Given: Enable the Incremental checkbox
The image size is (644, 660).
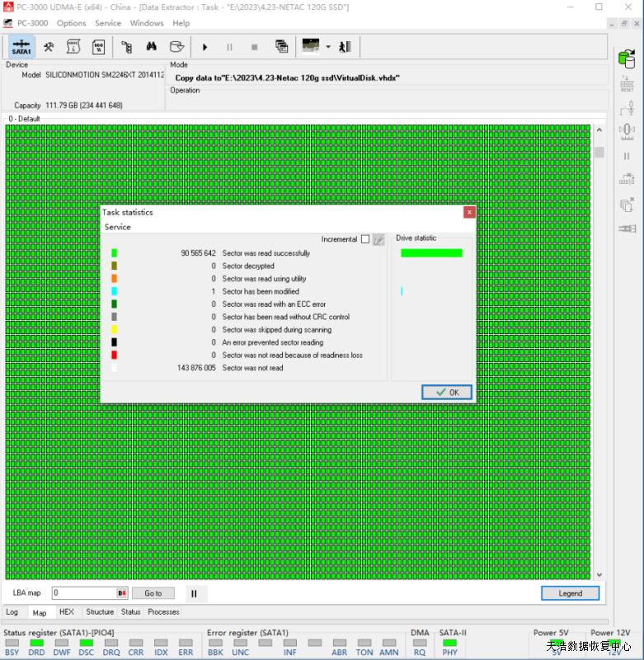Looking at the screenshot, I should click(365, 239).
